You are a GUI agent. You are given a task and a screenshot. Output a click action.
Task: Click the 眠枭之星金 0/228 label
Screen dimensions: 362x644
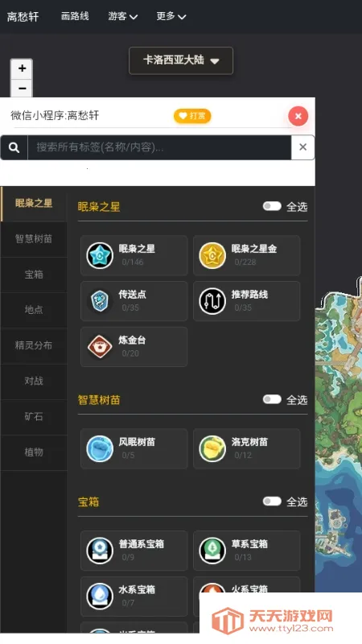point(253,255)
